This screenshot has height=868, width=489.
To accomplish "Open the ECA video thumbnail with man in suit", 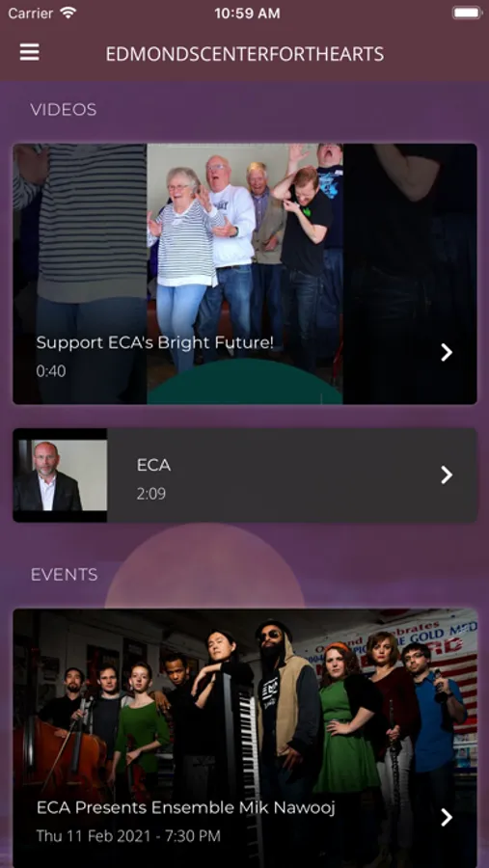I will pos(61,475).
